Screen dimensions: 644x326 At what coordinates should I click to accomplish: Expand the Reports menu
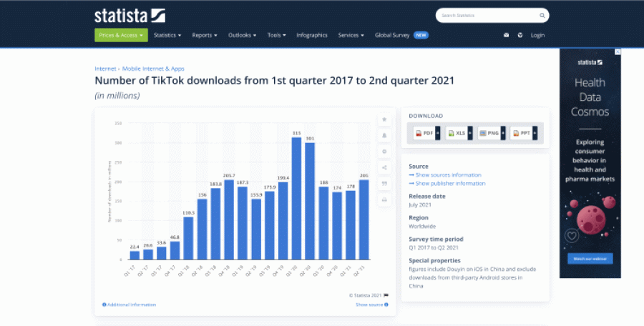pyautogui.click(x=205, y=35)
